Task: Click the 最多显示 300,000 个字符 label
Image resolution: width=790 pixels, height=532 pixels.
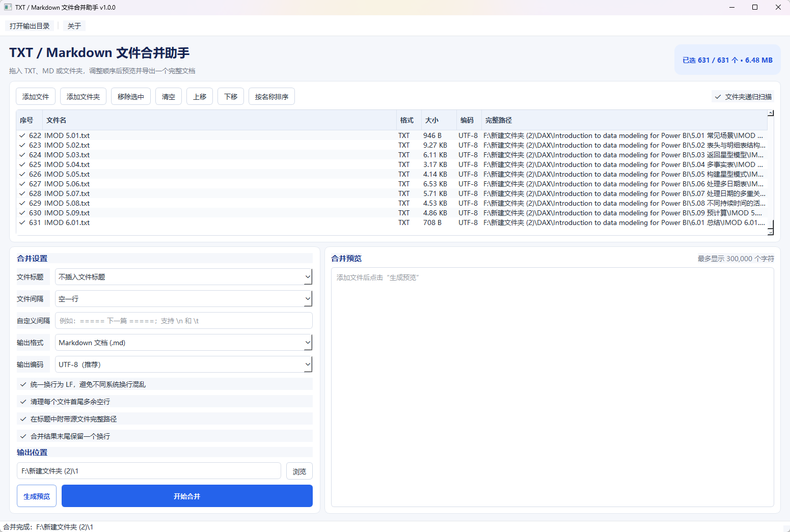Action: [x=735, y=259]
